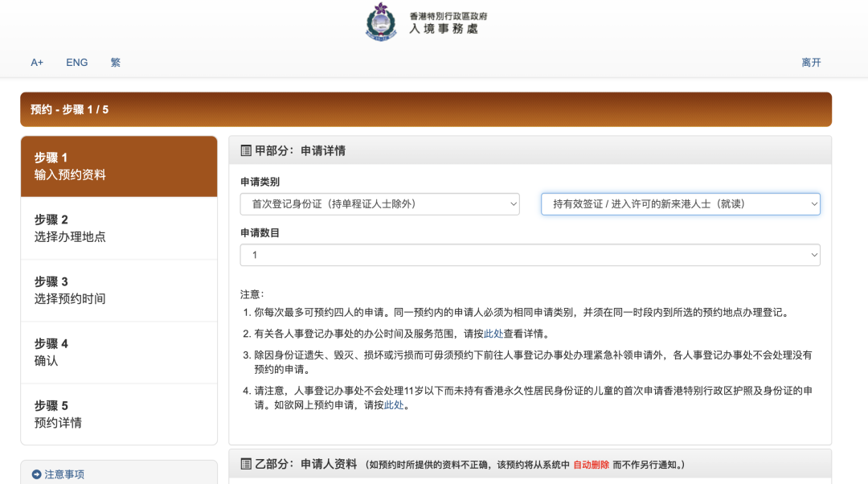Click the 入境事務處 title text
Screen dimensions: 868x484
[x=443, y=29]
